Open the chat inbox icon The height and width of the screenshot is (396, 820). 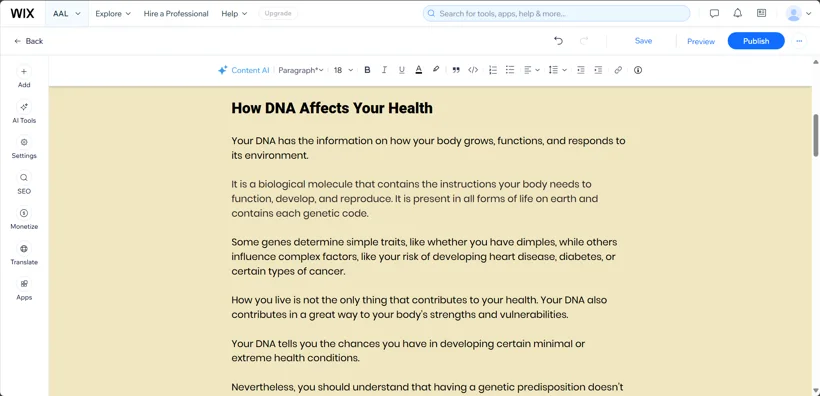714,14
